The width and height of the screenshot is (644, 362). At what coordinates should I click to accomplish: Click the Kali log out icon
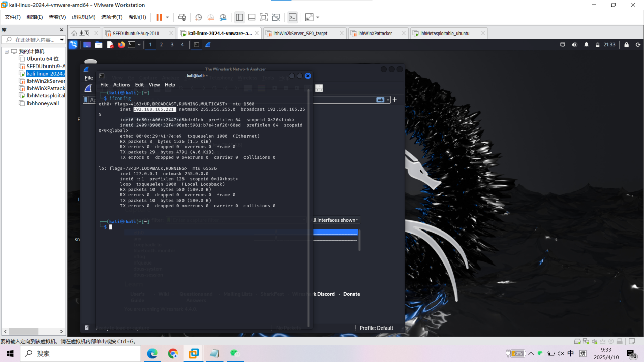click(638, 45)
